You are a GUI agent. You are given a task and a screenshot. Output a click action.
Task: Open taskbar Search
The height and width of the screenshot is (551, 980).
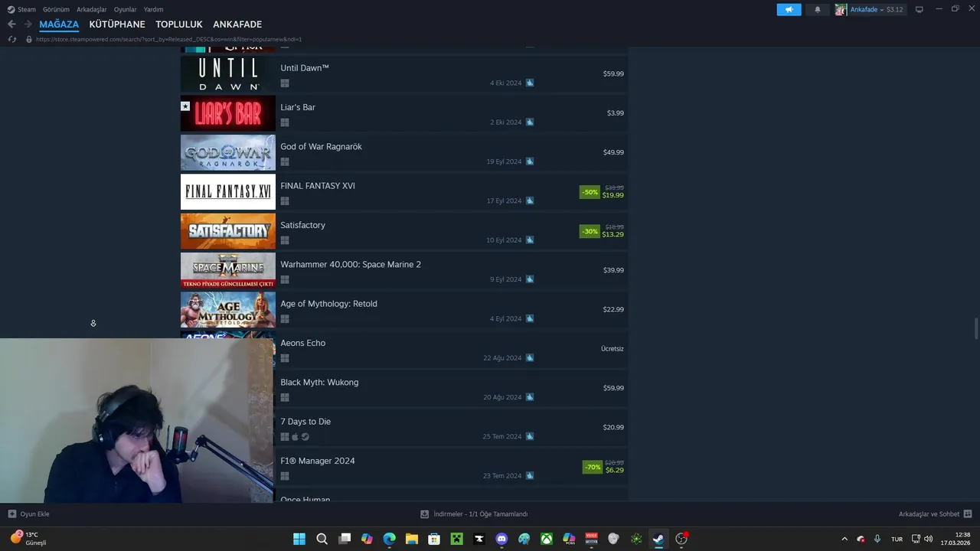pos(322,539)
